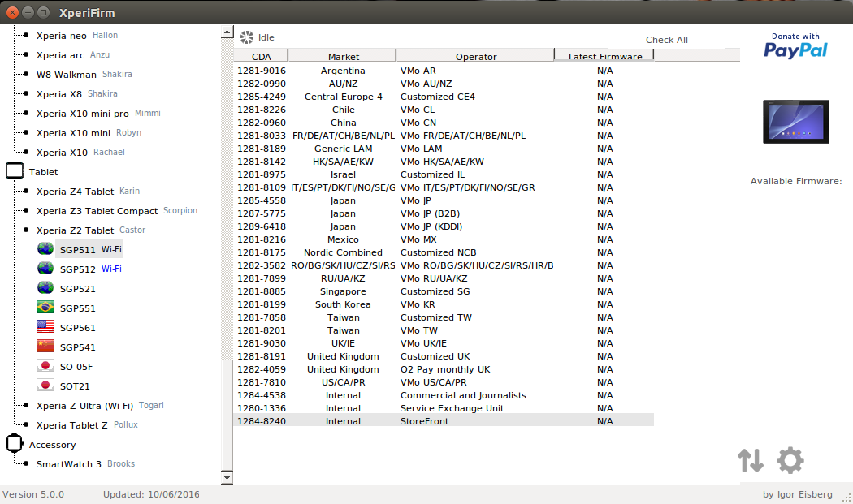The height and width of the screenshot is (504, 853).
Task: Expand the Xperia Tablet Z Pollux node
Action: click(25, 424)
